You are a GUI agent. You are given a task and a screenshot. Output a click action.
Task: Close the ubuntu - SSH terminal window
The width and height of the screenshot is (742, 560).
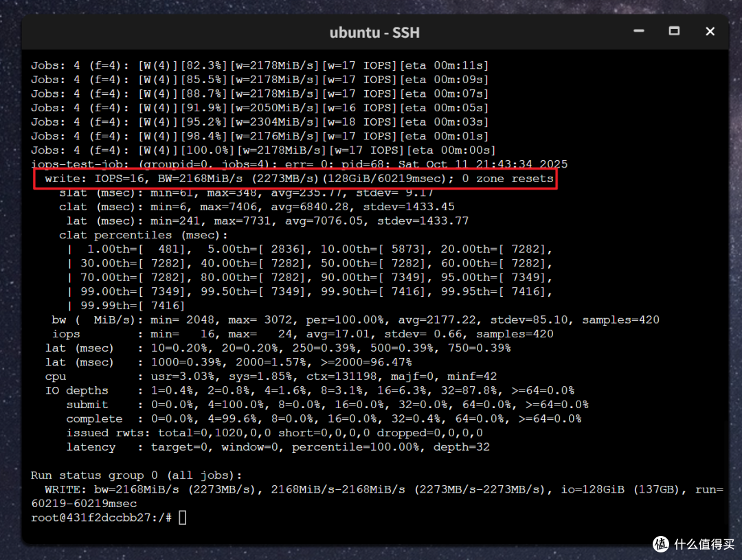tap(710, 31)
